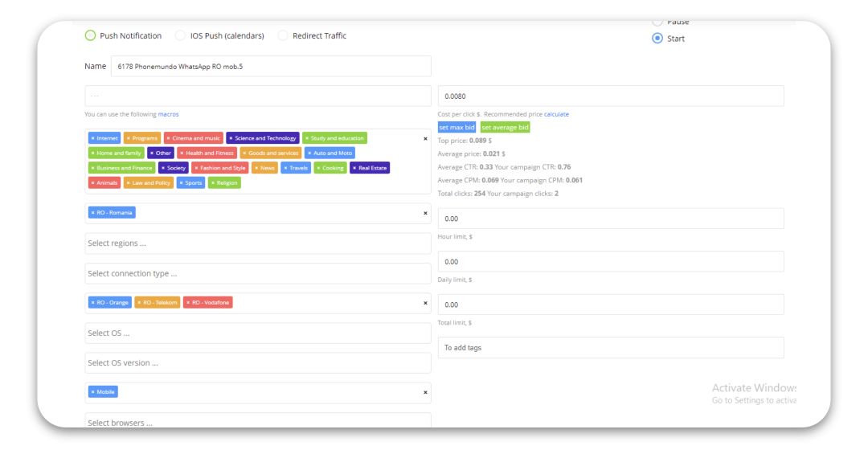
Task: Remove the Mobile device tag
Action: pyautogui.click(x=92, y=392)
